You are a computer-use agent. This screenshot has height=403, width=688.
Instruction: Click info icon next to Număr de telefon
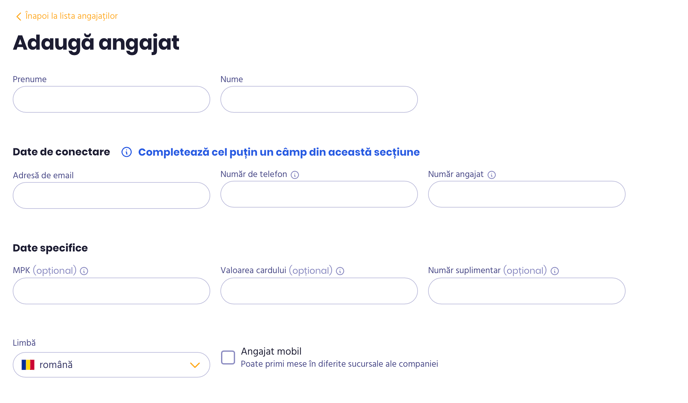[295, 175]
